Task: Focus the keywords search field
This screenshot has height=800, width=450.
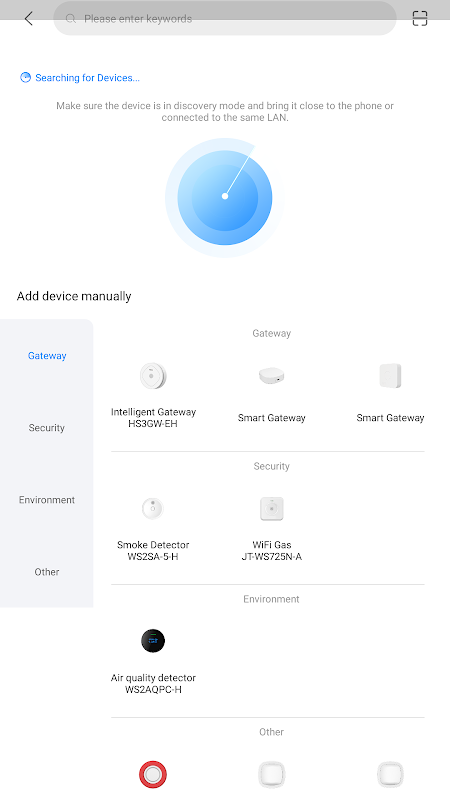Action: pos(225,19)
